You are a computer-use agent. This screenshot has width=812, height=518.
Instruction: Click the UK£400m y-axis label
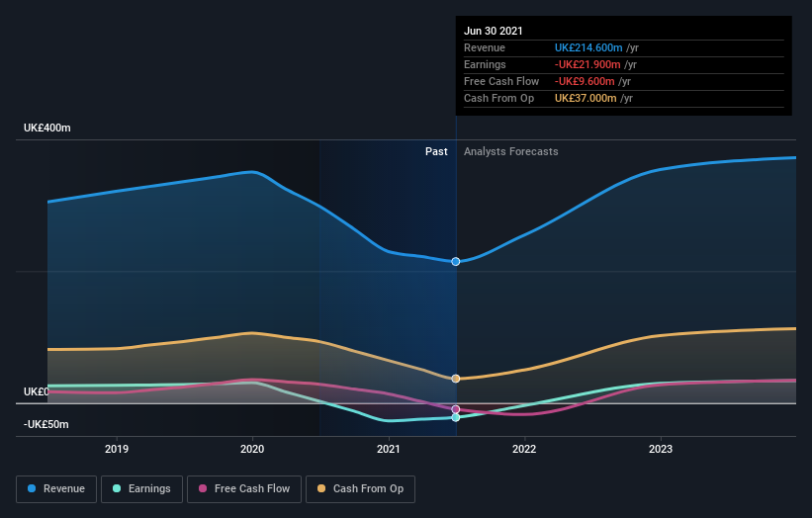(x=47, y=128)
